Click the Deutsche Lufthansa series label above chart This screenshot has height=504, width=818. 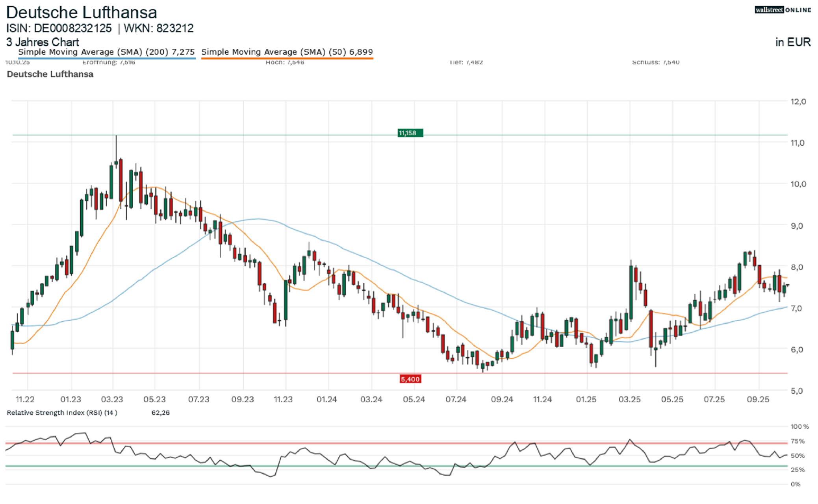pos(50,74)
